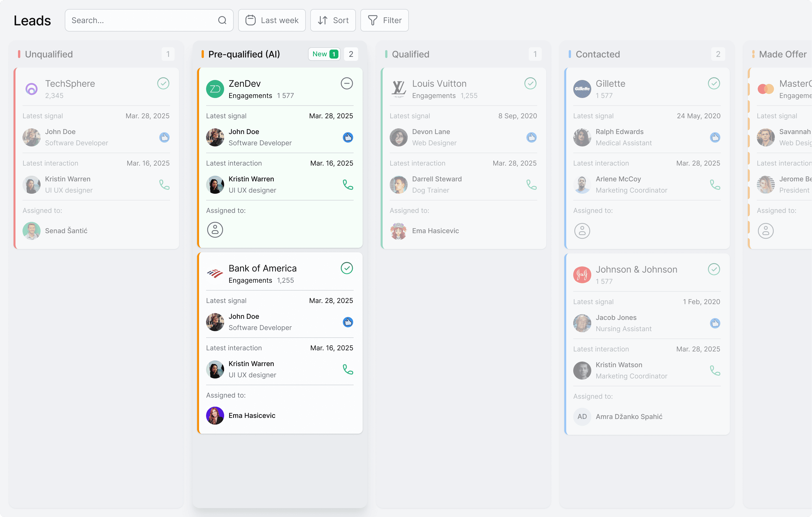Click the search magnifier icon
Screen dimensions: 812x517
222,20
